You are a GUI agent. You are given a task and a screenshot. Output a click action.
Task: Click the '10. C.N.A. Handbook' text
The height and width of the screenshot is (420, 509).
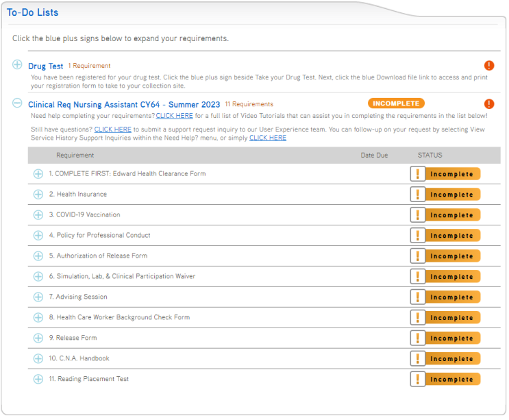[79, 358]
